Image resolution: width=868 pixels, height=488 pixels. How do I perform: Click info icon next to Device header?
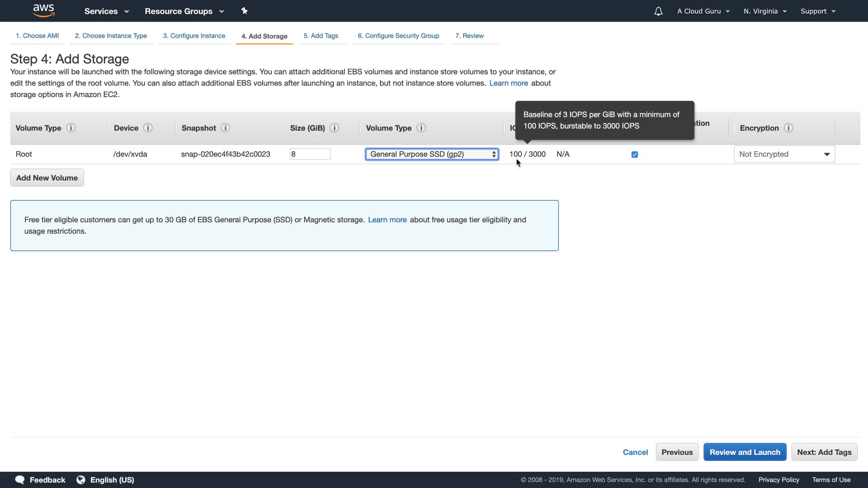(x=148, y=128)
